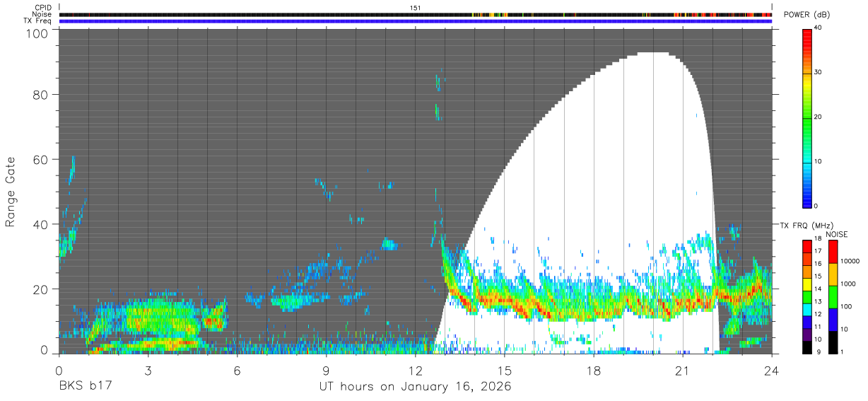Click the 30 tick on POWER colorbar
Image resolution: width=868 pixels, height=401 pixels.
point(819,73)
